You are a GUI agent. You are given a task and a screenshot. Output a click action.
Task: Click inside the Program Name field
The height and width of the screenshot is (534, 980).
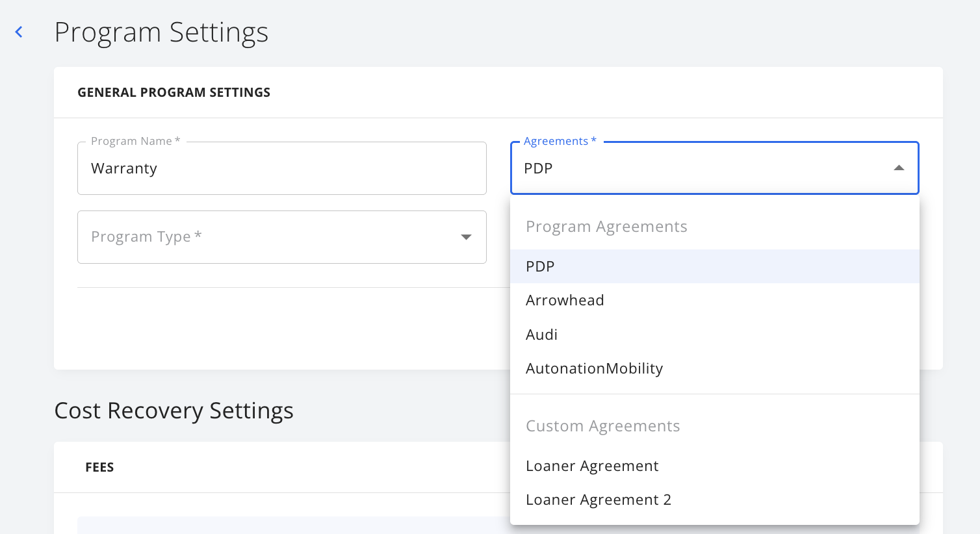(x=282, y=168)
